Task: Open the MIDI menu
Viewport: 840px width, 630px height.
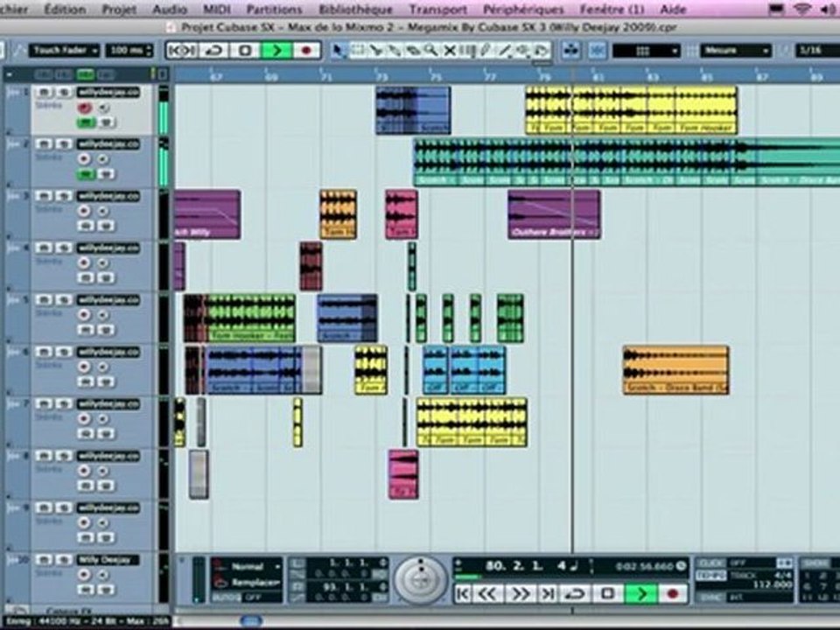Action: tap(217, 9)
